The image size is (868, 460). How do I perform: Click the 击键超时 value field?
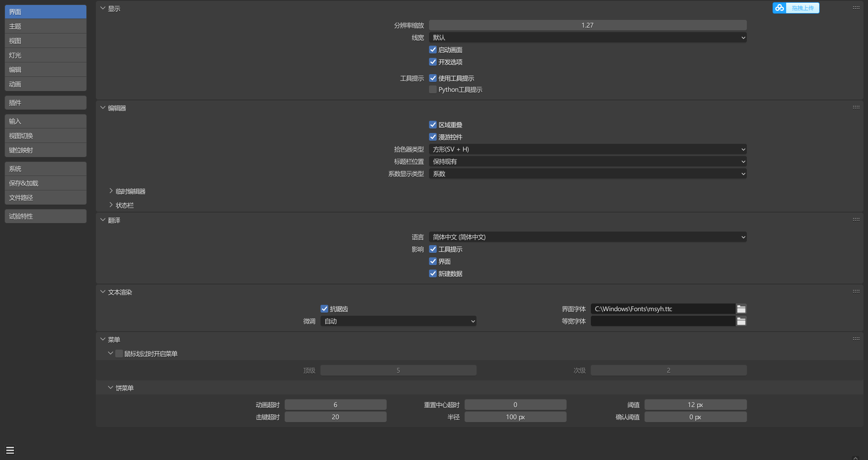[x=335, y=417]
